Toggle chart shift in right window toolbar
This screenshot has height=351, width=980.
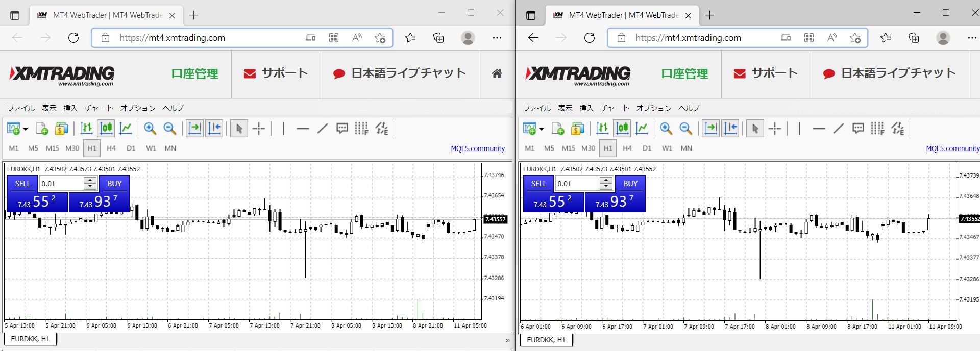(x=730, y=129)
